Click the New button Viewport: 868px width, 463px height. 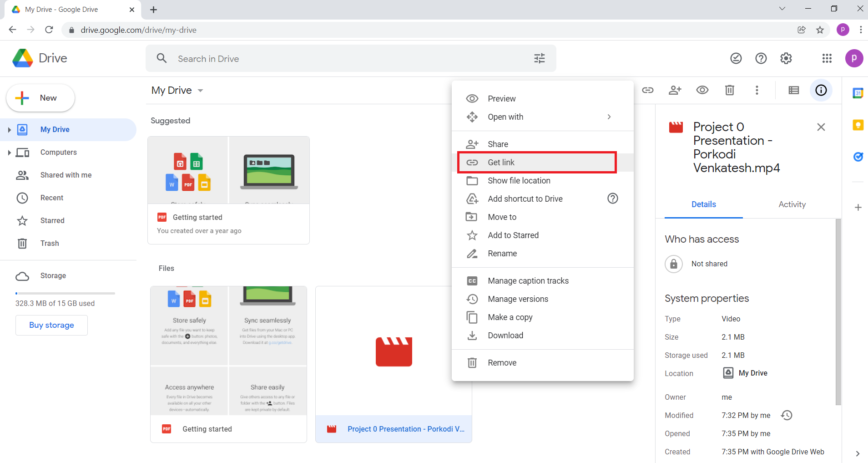pyautogui.click(x=40, y=98)
